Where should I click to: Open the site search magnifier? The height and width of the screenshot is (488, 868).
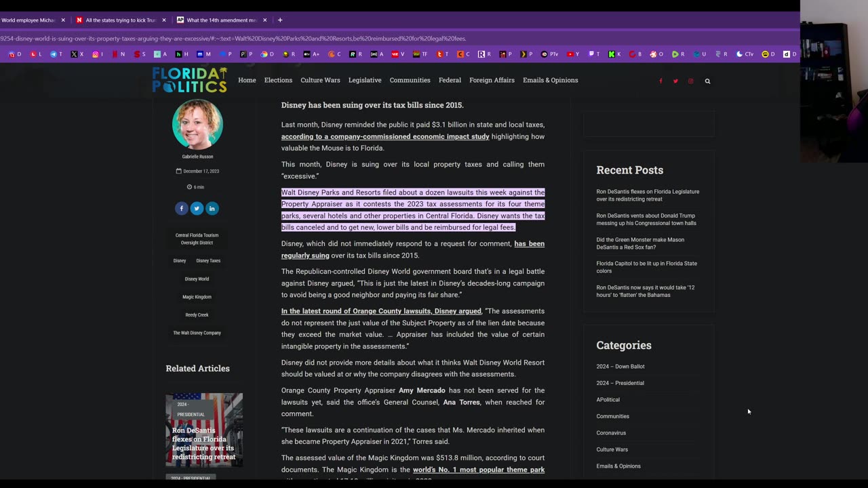click(707, 81)
